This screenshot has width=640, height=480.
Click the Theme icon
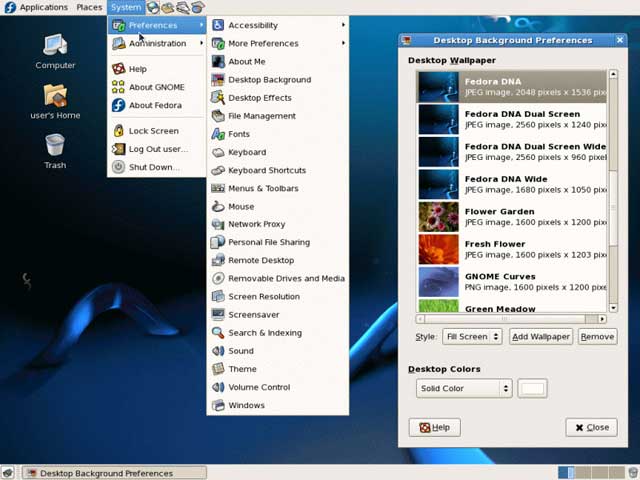(x=218, y=369)
